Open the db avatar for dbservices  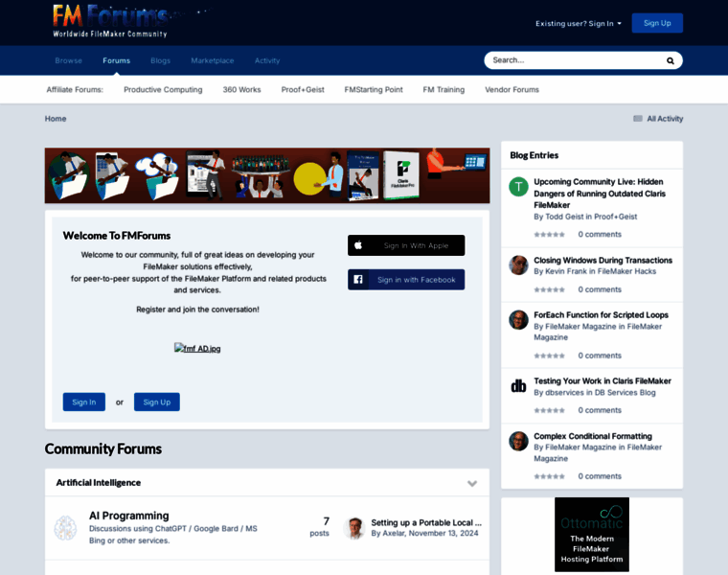(x=518, y=386)
